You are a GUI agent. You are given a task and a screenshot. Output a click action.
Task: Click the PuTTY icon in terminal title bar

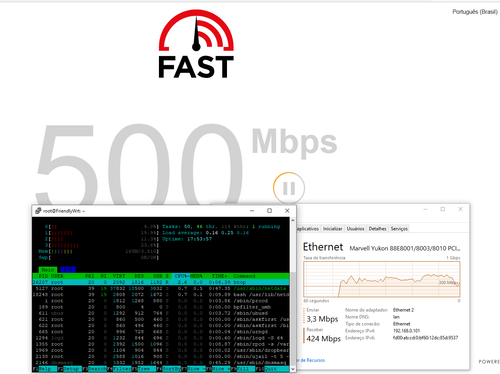pyautogui.click(x=38, y=211)
